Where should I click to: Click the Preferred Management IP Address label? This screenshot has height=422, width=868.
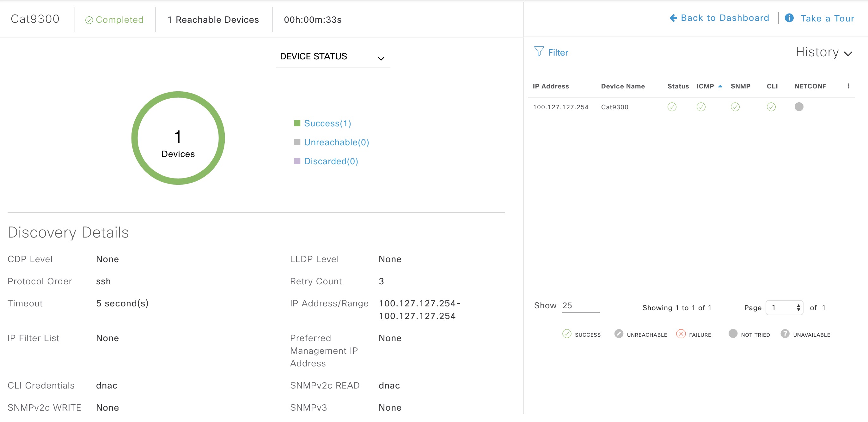(x=324, y=351)
